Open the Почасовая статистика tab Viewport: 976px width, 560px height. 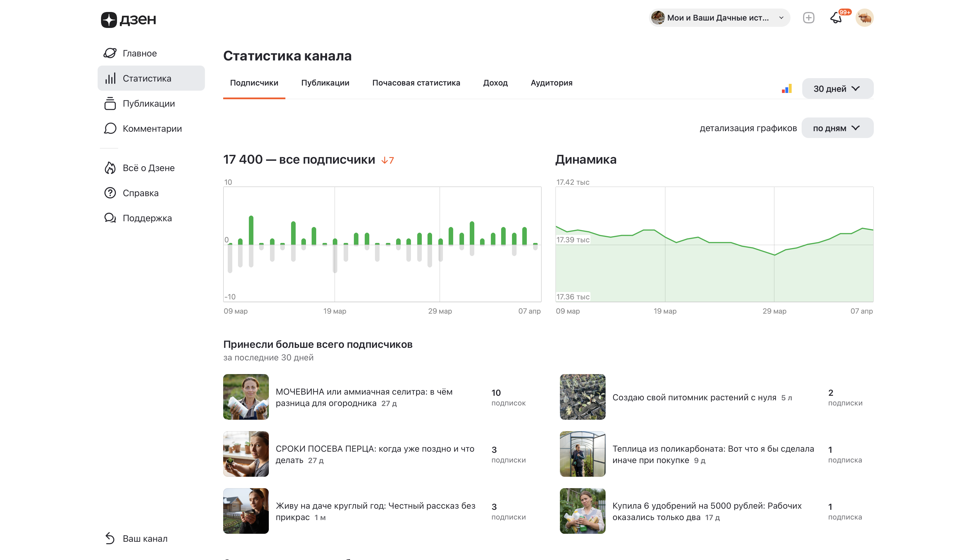point(416,83)
